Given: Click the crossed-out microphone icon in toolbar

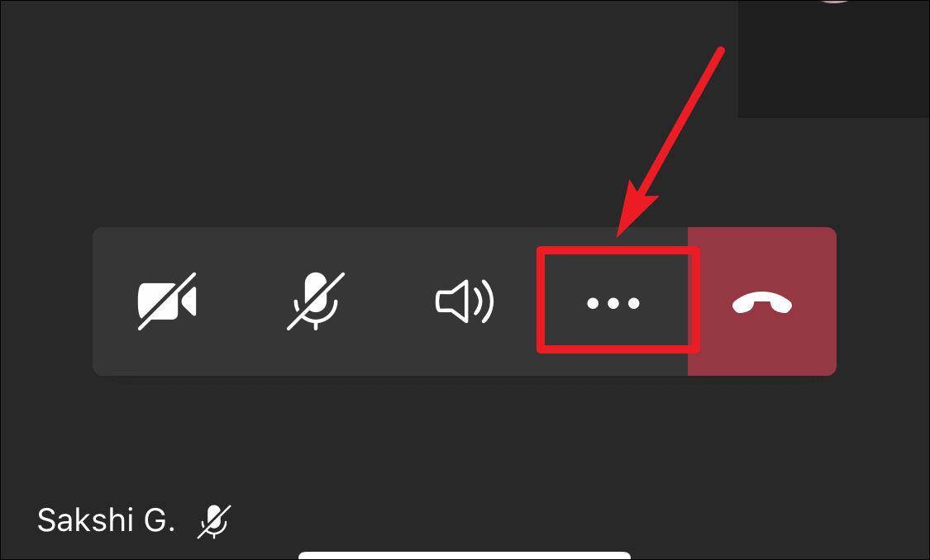Looking at the screenshot, I should [316, 301].
